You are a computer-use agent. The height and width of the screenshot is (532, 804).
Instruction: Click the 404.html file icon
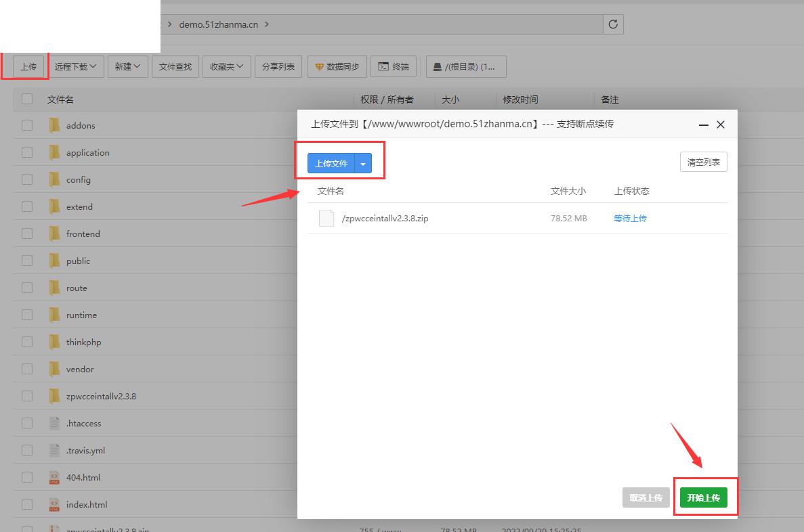(54, 477)
